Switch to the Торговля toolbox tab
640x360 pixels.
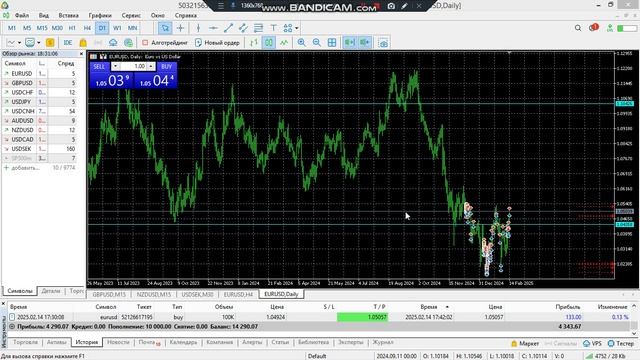point(25,342)
